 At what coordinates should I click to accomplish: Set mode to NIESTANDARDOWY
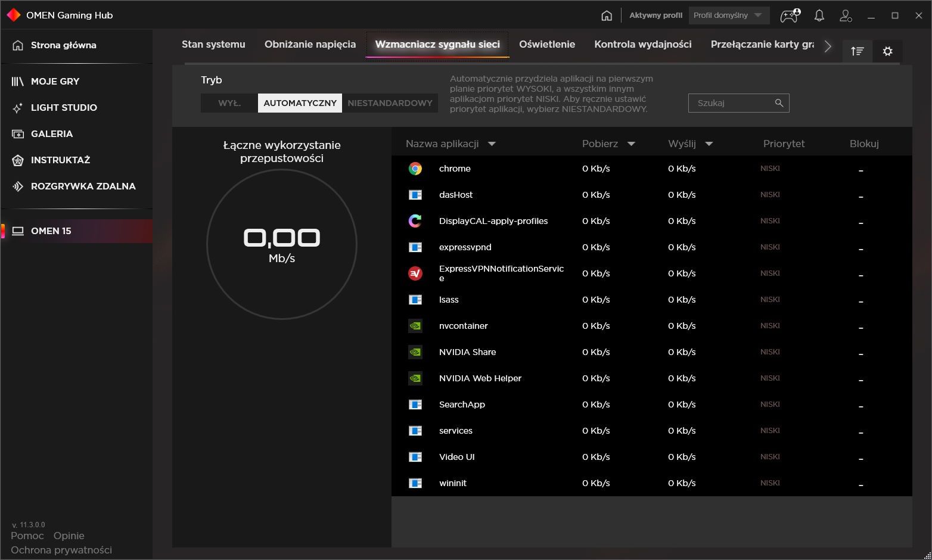pyautogui.click(x=390, y=103)
